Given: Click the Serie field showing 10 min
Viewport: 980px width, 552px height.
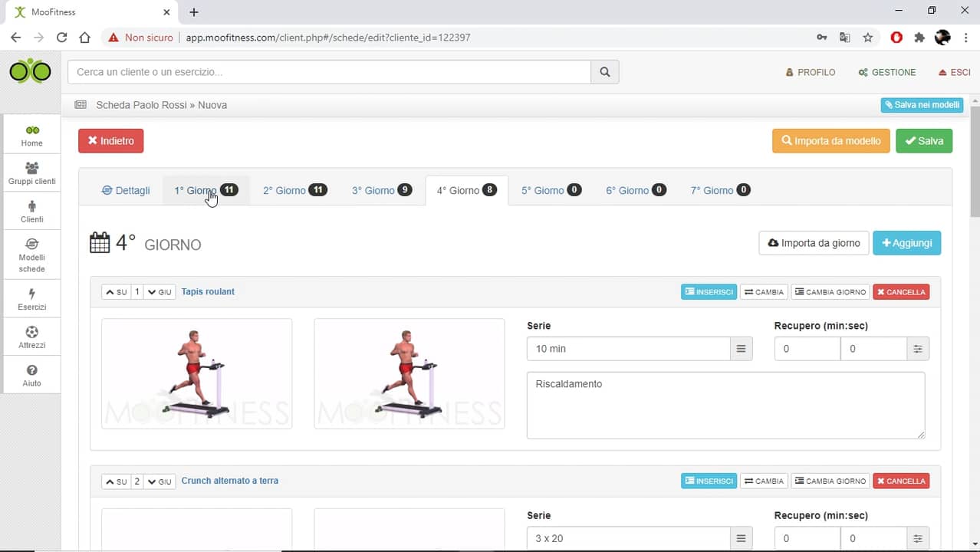Looking at the screenshot, I should (628, 349).
